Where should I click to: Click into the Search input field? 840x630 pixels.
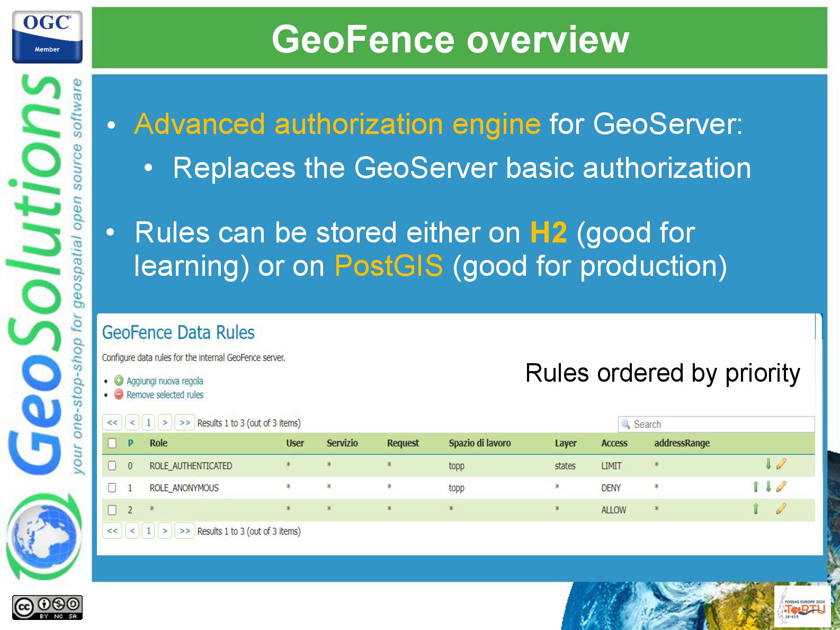pyautogui.click(x=716, y=424)
